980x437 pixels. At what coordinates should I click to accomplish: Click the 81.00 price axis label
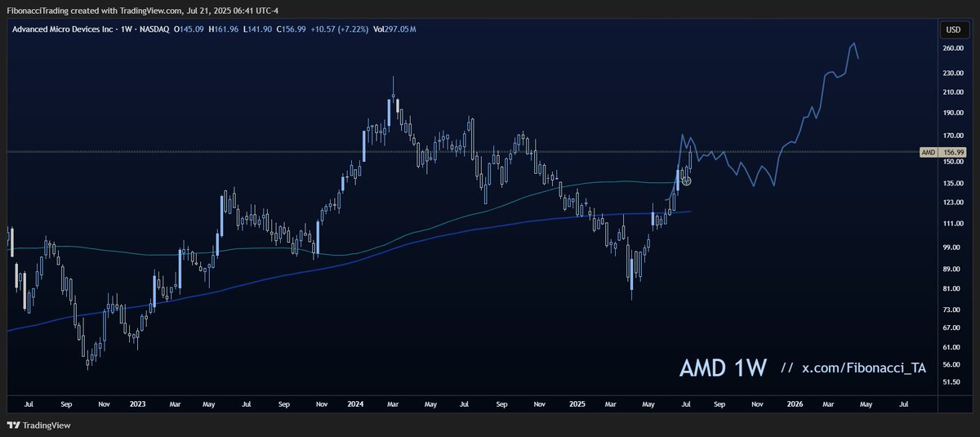(x=952, y=289)
